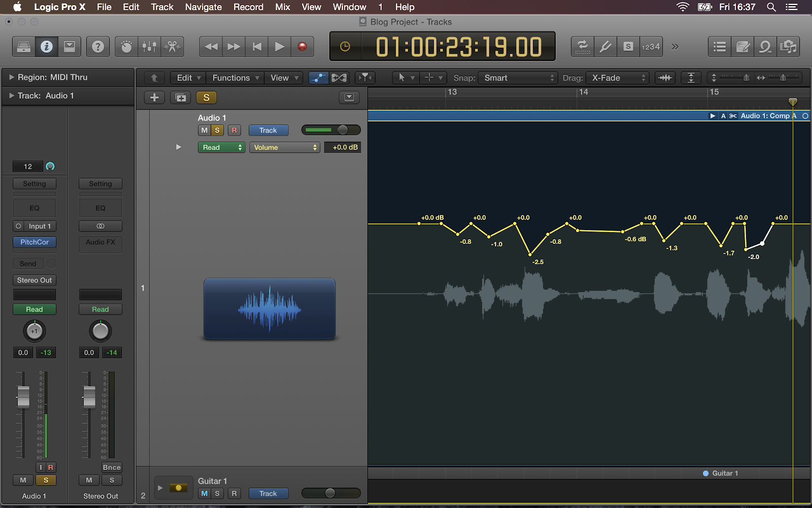Expand the Track: Audio 1 inspector section

(12, 96)
